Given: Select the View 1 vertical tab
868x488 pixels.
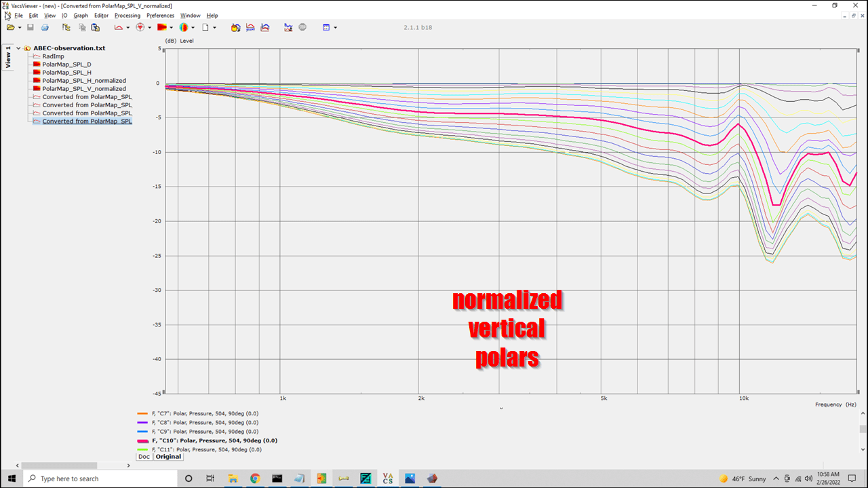Looking at the screenshot, I should [x=8, y=56].
